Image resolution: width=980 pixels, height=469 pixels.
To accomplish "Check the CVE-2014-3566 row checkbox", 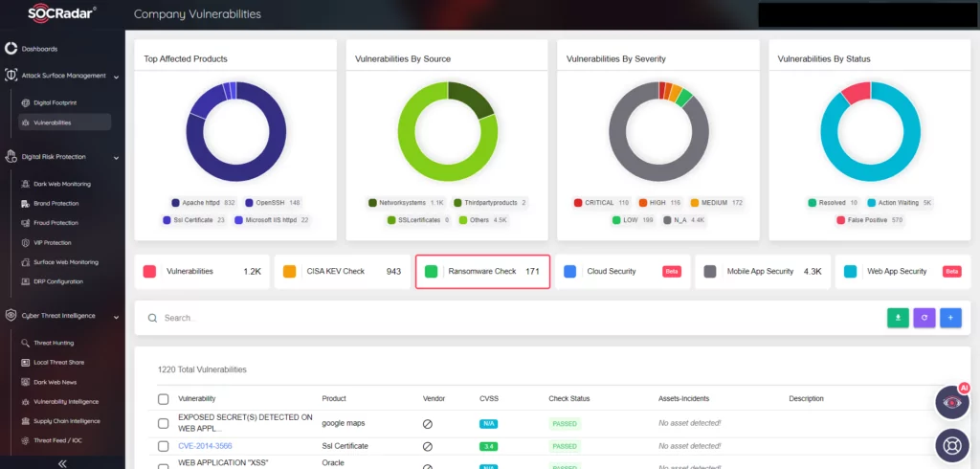I will (163, 446).
